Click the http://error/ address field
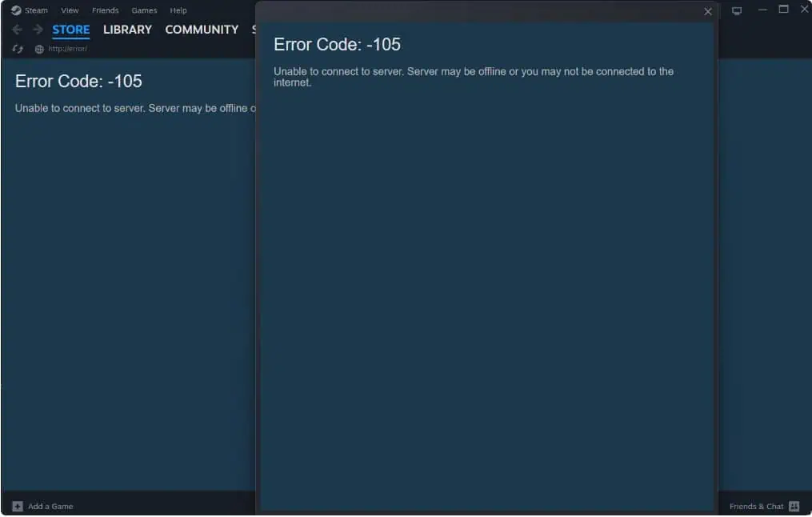This screenshot has width=812, height=517. [x=68, y=49]
